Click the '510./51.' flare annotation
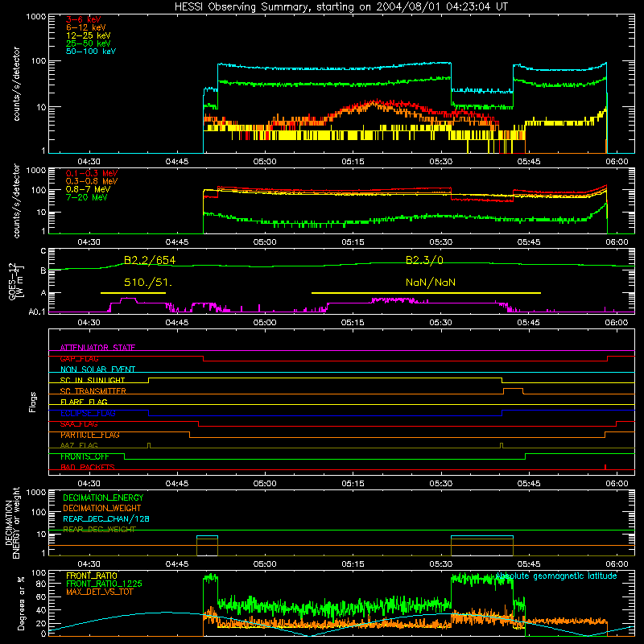The image size is (644, 644). (148, 283)
